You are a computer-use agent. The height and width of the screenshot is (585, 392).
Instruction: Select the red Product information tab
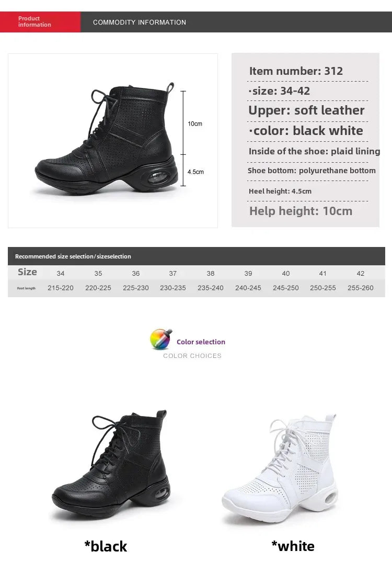tap(40, 21)
